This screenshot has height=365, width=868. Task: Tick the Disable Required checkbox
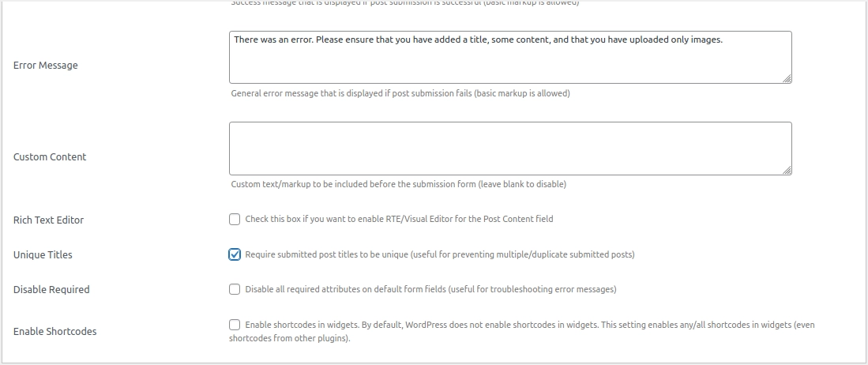tap(235, 289)
